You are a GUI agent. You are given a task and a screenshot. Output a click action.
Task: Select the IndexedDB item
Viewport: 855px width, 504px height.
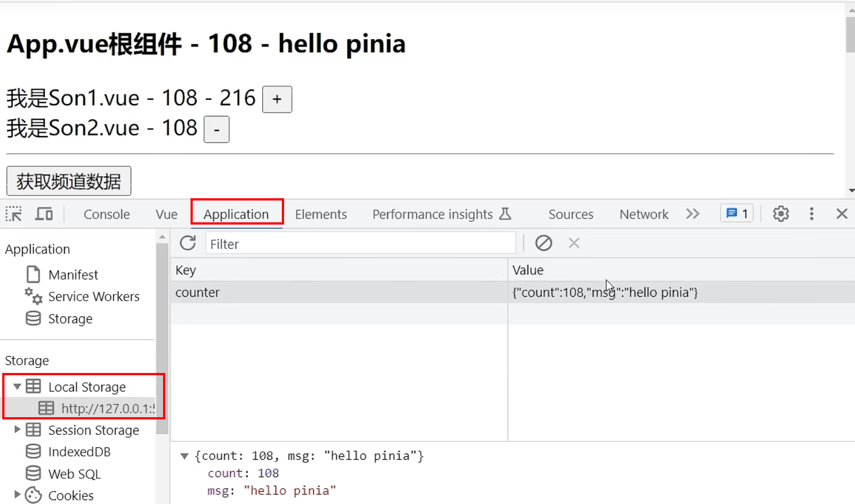click(79, 451)
